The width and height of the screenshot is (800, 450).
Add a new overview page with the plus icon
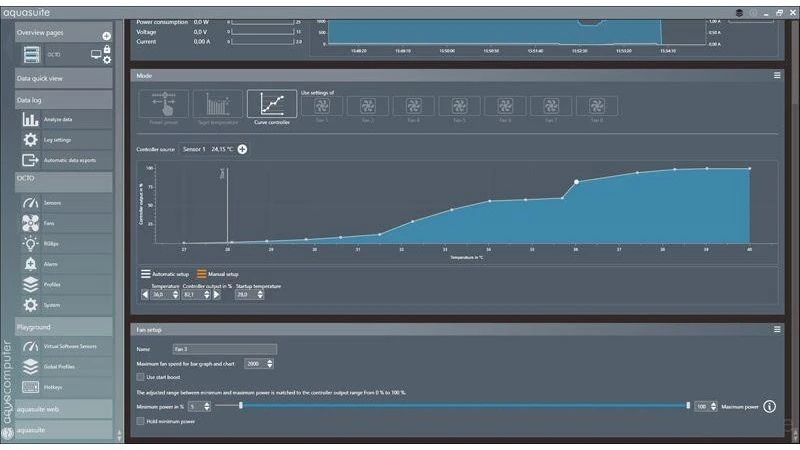[x=106, y=36]
